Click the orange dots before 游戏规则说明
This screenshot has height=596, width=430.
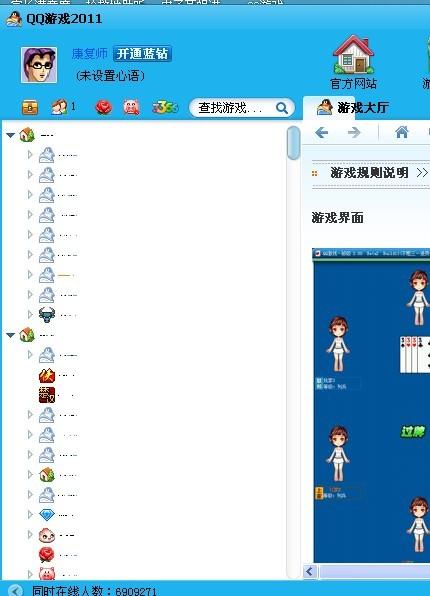tap(314, 173)
